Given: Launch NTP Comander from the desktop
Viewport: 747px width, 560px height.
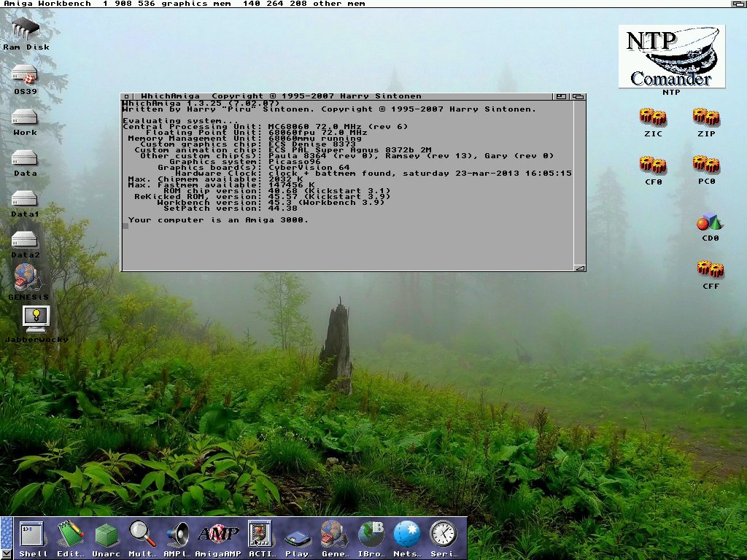Looking at the screenshot, I should pos(671,56).
